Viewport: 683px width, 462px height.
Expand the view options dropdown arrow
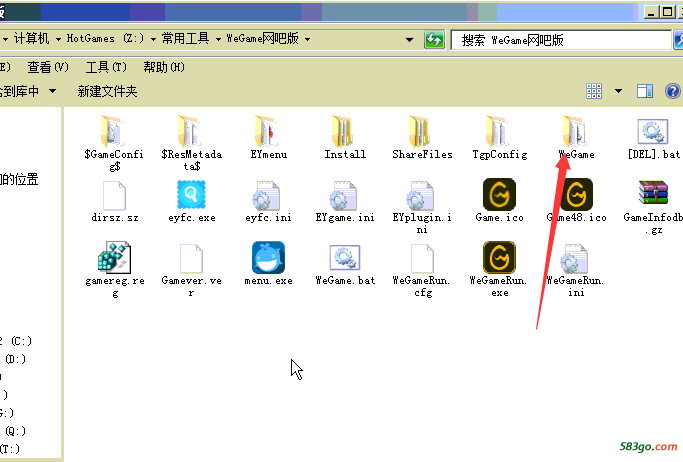pyautogui.click(x=618, y=91)
